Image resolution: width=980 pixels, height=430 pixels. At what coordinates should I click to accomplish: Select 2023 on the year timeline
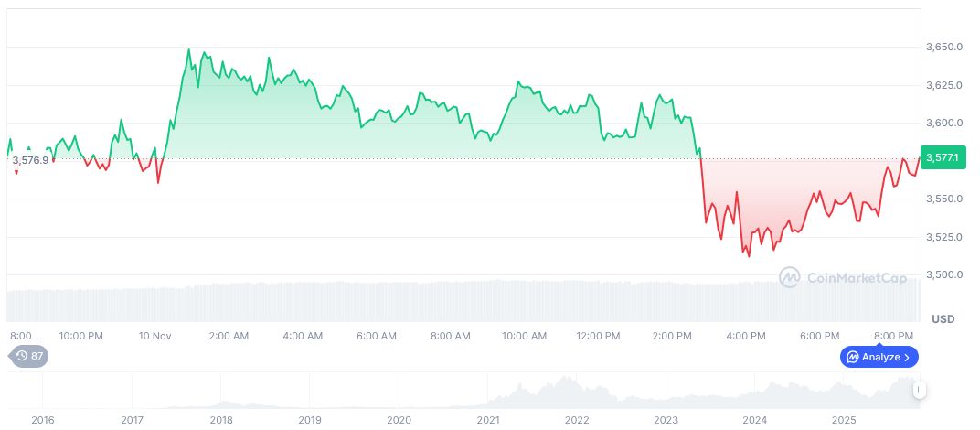[x=666, y=420]
